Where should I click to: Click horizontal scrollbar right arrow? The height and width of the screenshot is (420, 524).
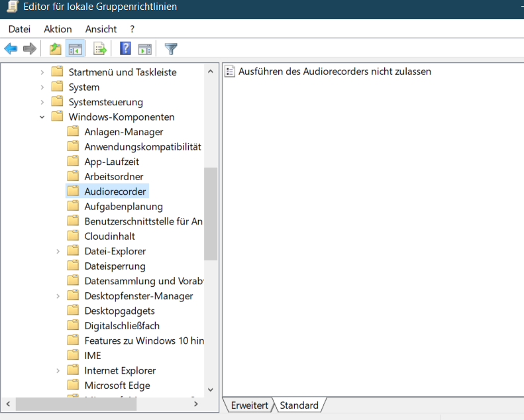[x=196, y=404]
